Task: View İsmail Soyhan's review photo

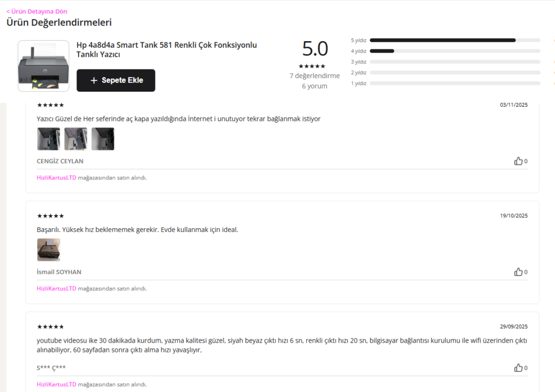Action: pos(48,249)
